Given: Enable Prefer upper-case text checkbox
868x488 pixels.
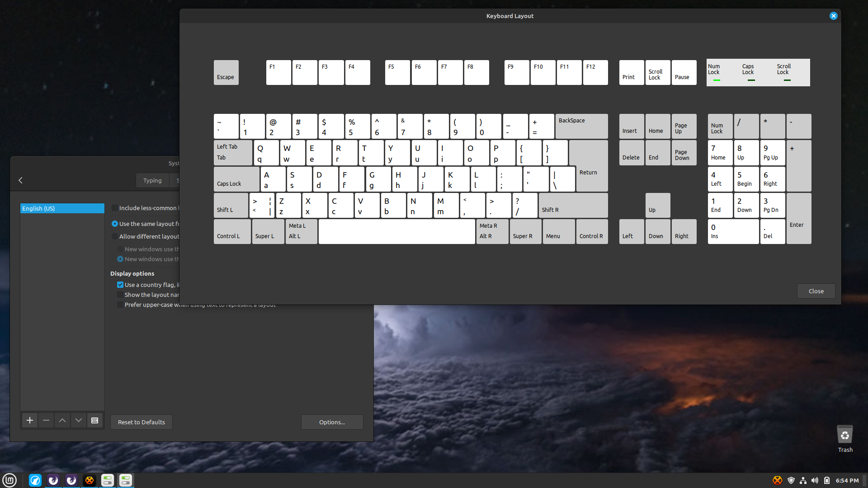Looking at the screenshot, I should click(120, 305).
